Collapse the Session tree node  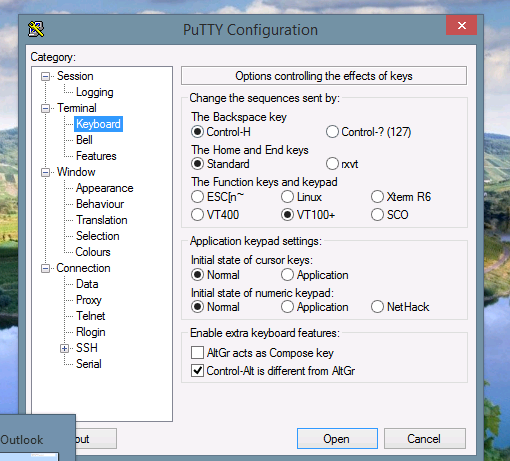(x=45, y=76)
